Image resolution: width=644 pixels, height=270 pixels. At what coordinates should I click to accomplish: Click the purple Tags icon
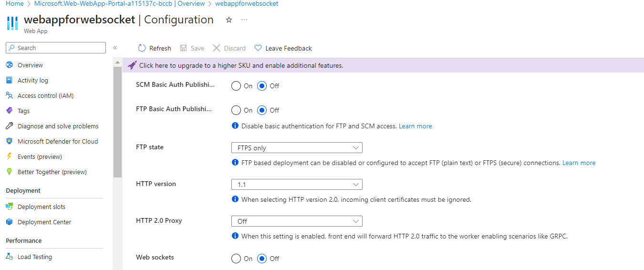(x=9, y=111)
